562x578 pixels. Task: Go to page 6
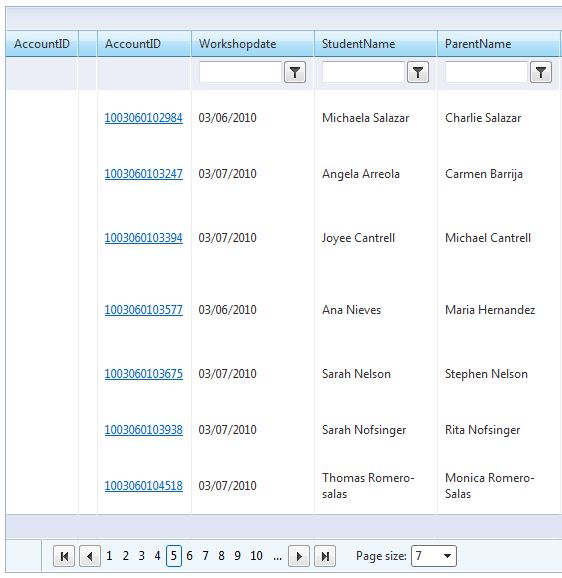[189, 556]
